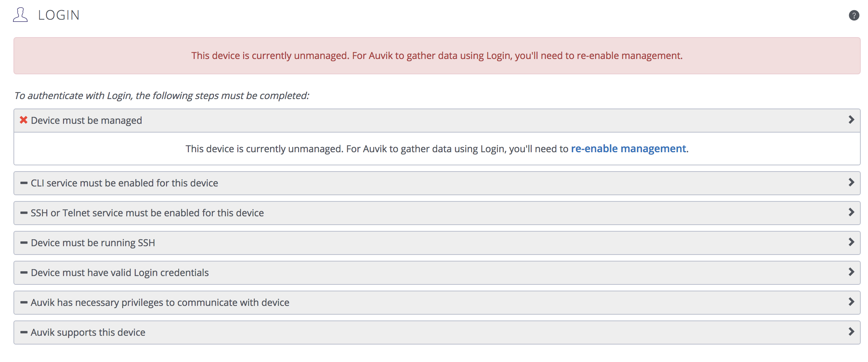This screenshot has width=868, height=362.
Task: Collapse Device must be managed chevron
Action: [x=851, y=120]
